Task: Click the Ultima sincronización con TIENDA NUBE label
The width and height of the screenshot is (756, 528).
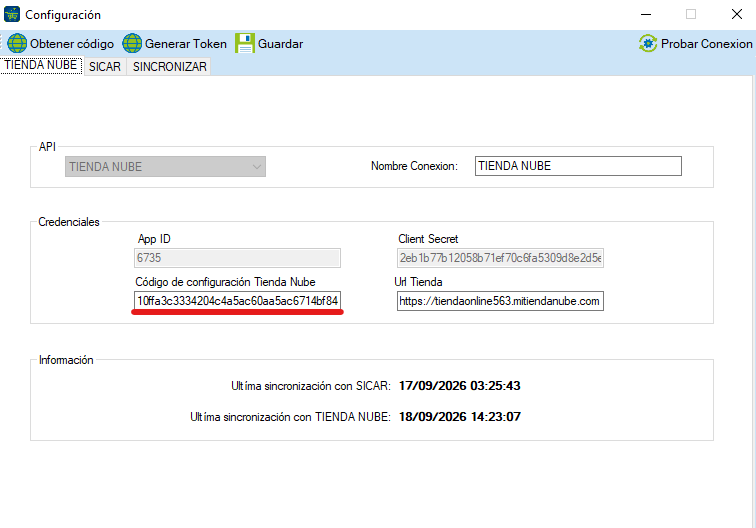Action: (x=290, y=417)
